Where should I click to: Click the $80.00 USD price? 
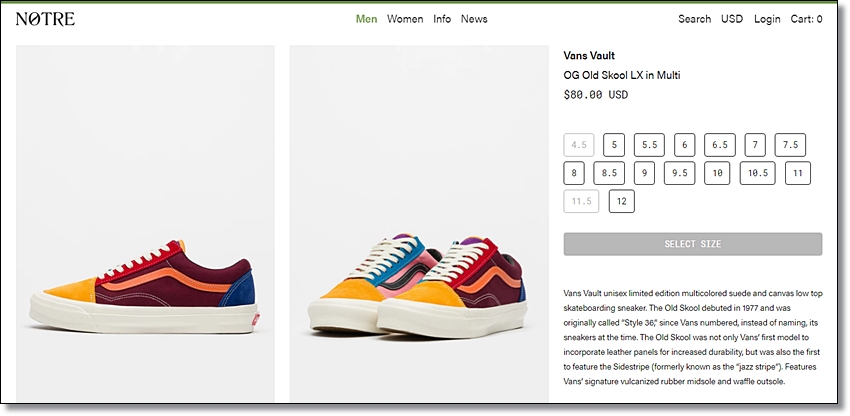click(596, 94)
